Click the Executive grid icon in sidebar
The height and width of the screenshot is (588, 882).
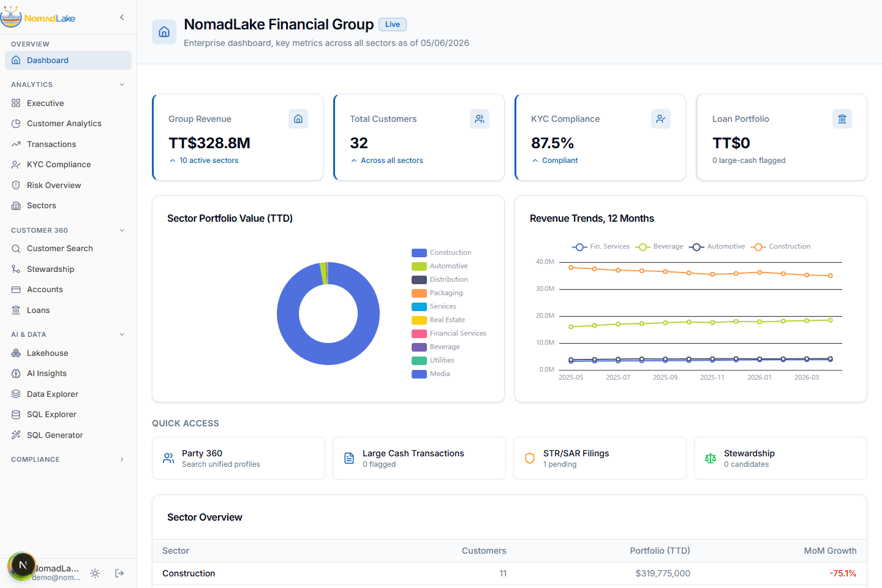16,103
